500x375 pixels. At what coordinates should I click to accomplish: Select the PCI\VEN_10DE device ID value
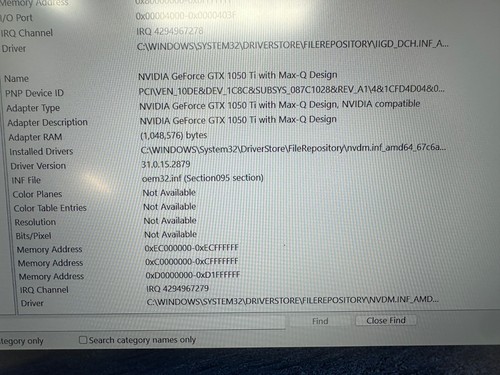coord(291,90)
